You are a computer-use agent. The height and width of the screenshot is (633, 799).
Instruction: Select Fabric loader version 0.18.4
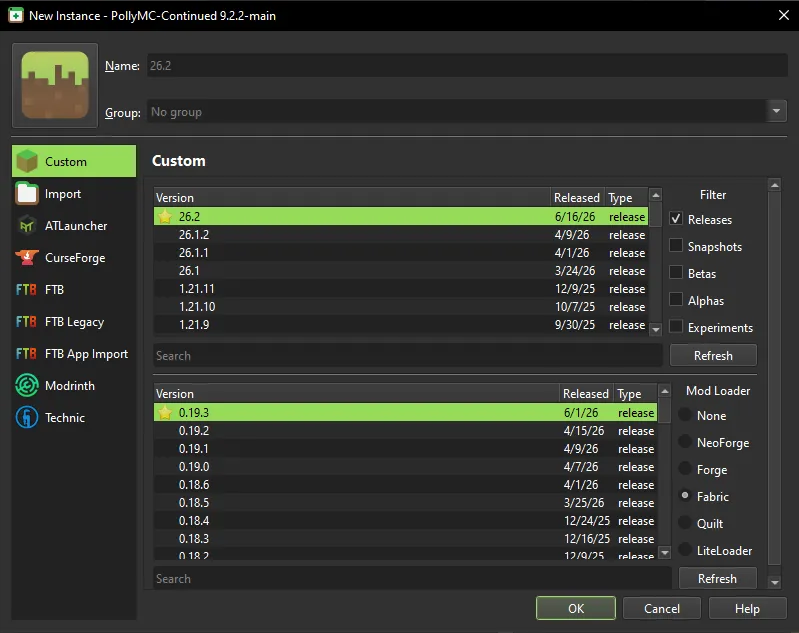[x=406, y=520]
